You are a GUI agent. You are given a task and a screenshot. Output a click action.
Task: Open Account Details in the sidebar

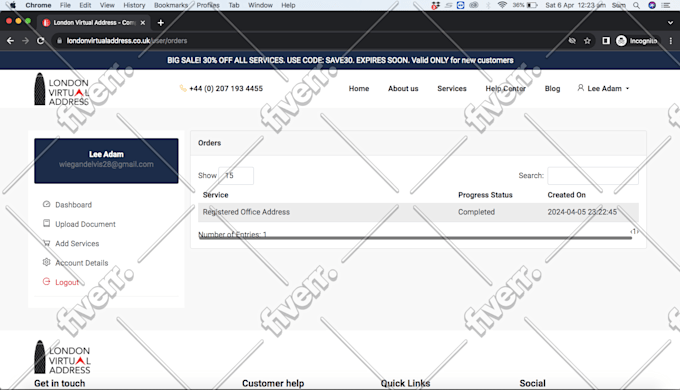[x=82, y=263]
